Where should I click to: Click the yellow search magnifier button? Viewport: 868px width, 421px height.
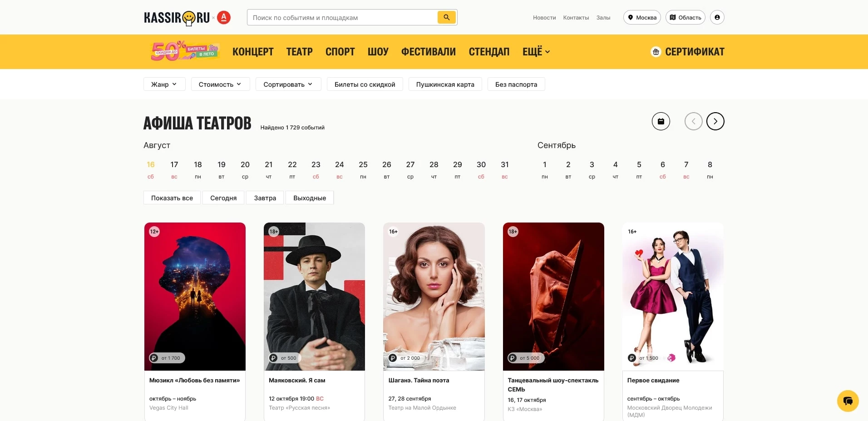(446, 17)
